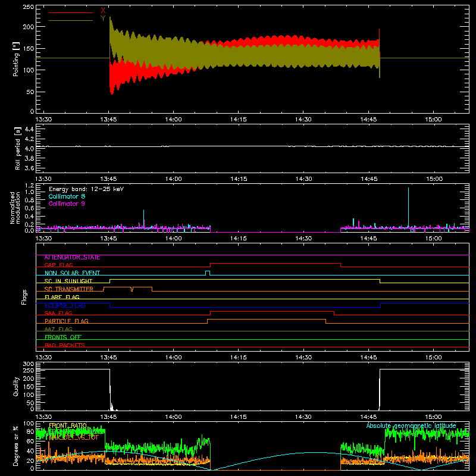Click the red X legend line
The height and width of the screenshot is (476, 476).
point(71,12)
